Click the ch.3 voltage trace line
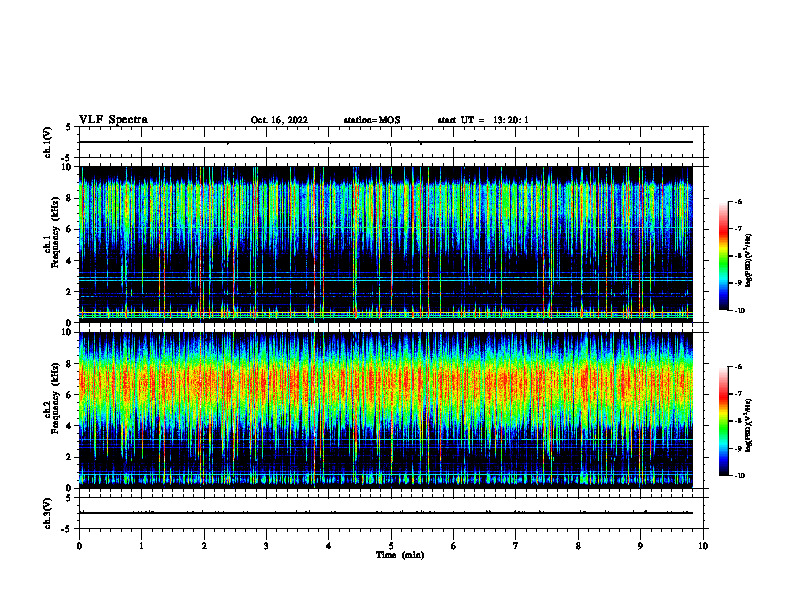Image resolution: width=792 pixels, height=612 pixels. tap(386, 513)
